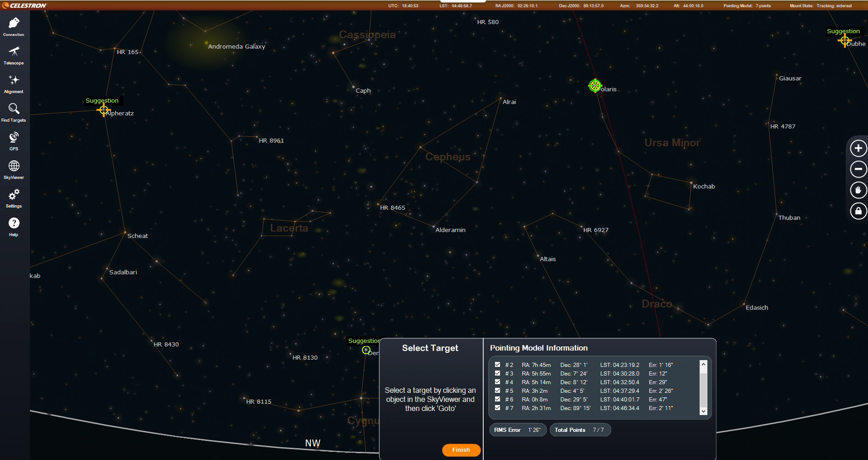This screenshot has height=460, width=868.
Task: Click the NW compass direction label
Action: [313, 443]
